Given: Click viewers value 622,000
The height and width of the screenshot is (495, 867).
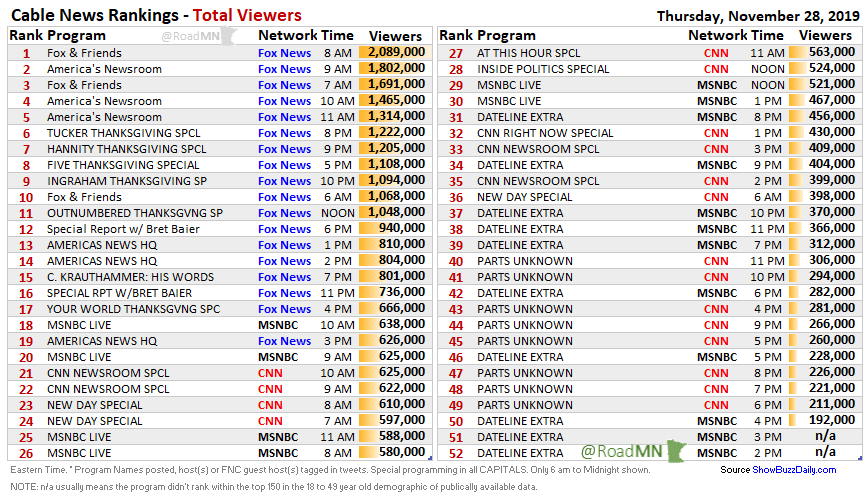Looking at the screenshot, I should (x=402, y=388).
